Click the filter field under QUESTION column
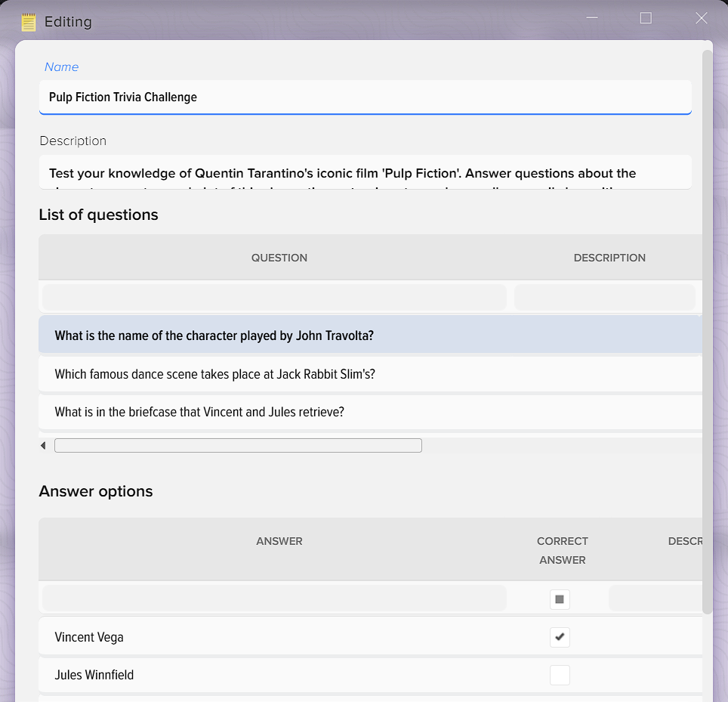Viewport: 728px width, 702px height. pos(274,297)
